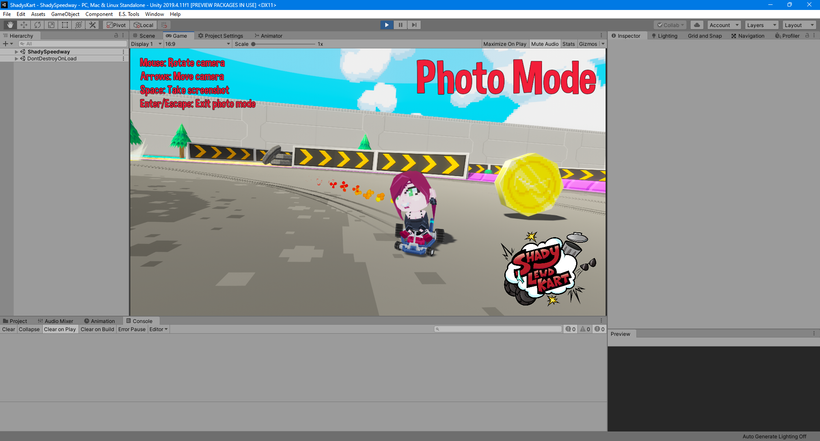Open Unity cloud services button
Viewport: 820px width, 441px height.
click(x=697, y=25)
